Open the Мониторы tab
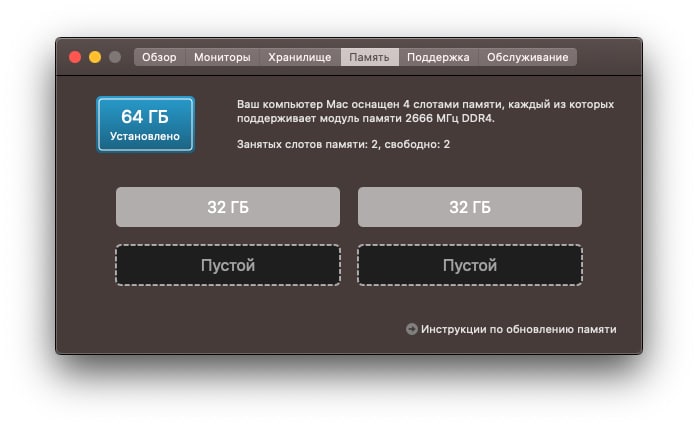The width and height of the screenshot is (698, 428). point(222,57)
